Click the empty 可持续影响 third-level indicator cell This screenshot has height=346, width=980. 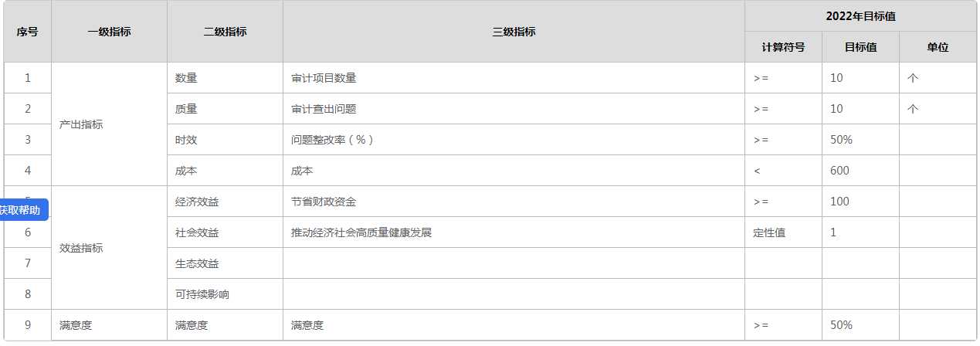[514, 294]
